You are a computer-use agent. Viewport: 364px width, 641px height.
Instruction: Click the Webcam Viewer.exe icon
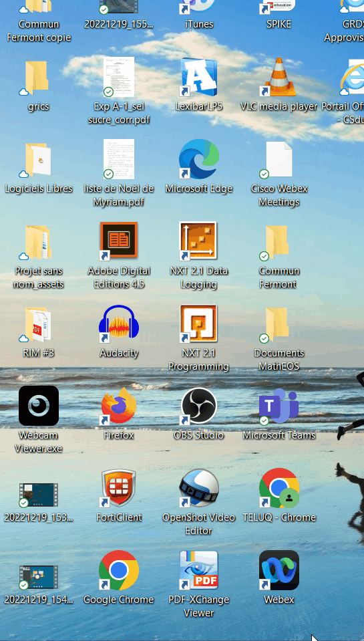[39, 406]
